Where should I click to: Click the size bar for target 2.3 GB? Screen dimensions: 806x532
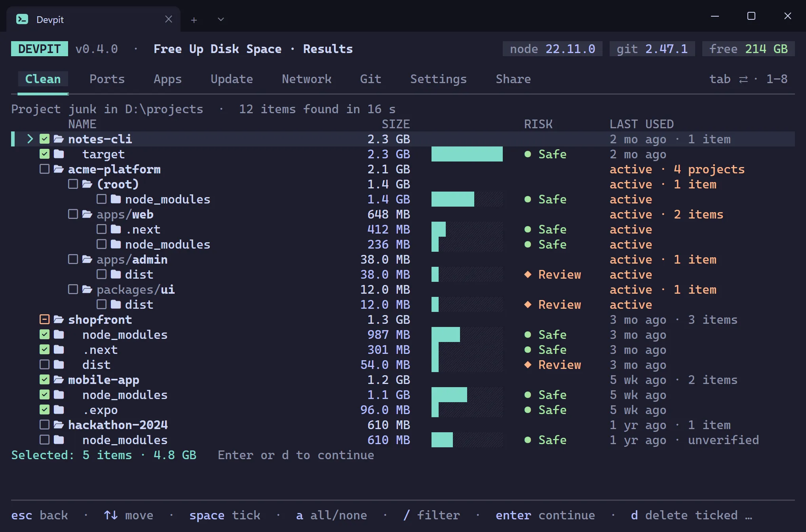(x=467, y=154)
